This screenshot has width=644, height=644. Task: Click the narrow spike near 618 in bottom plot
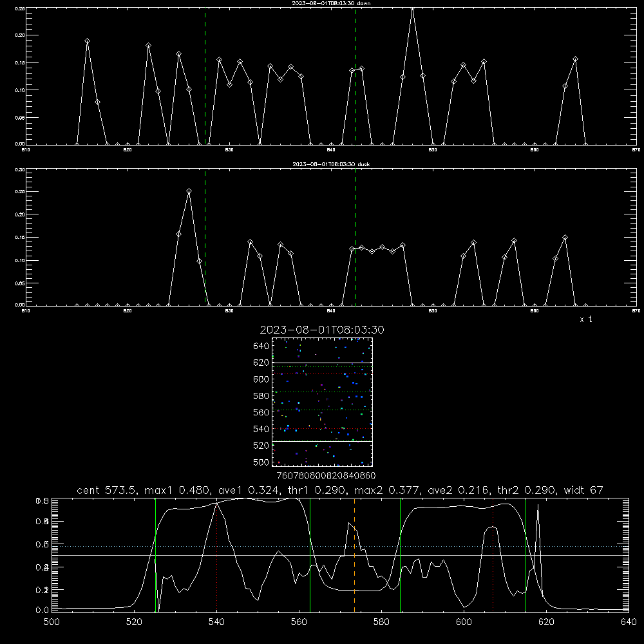point(538,534)
